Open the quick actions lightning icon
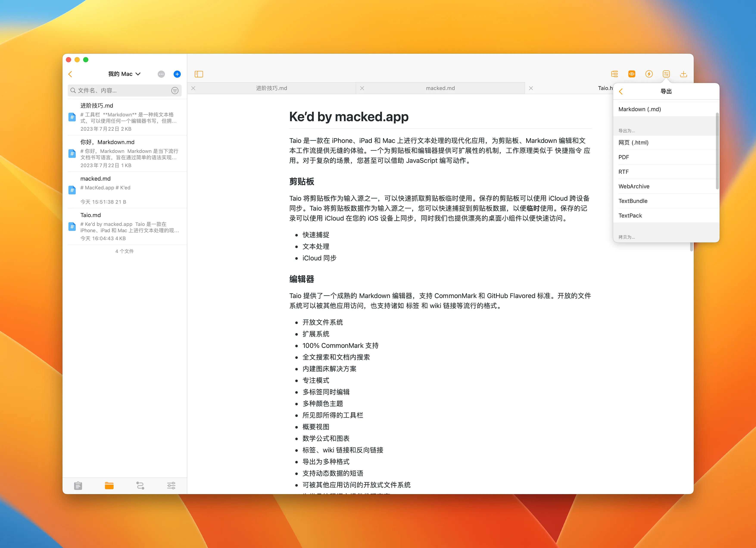756x548 pixels. point(649,74)
